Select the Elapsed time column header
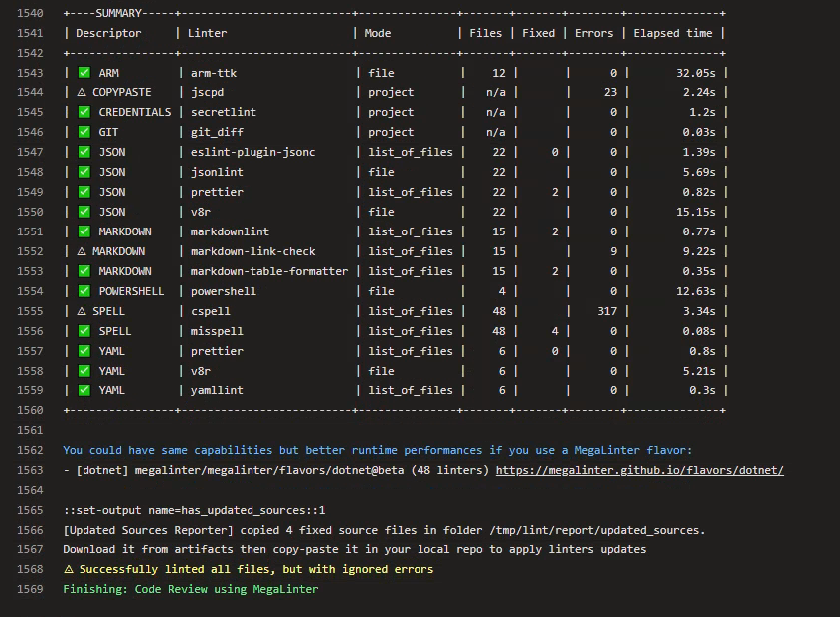 672,32
